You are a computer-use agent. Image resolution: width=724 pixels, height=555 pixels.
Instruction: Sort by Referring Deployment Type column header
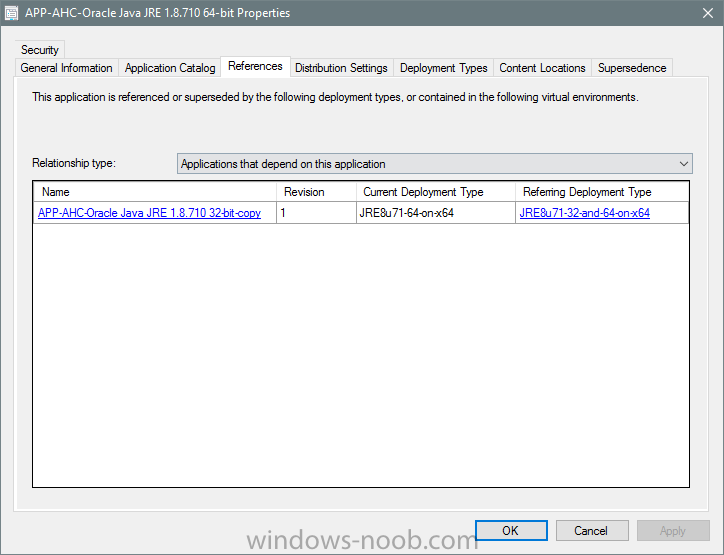click(602, 192)
